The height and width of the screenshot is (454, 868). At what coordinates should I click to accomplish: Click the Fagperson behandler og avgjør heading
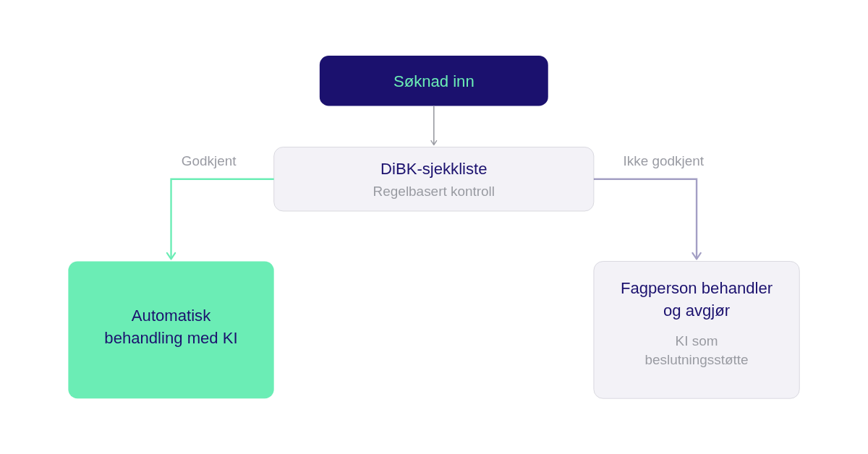[697, 299]
